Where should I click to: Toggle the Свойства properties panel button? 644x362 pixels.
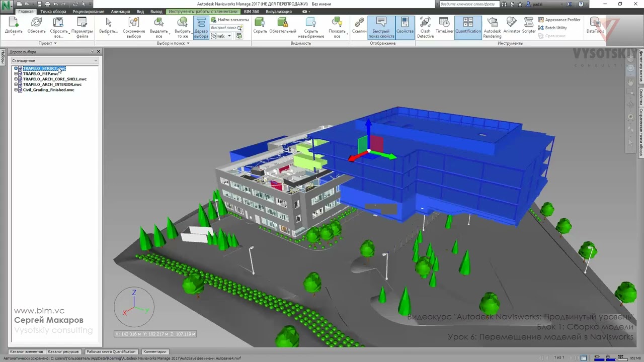(405, 28)
